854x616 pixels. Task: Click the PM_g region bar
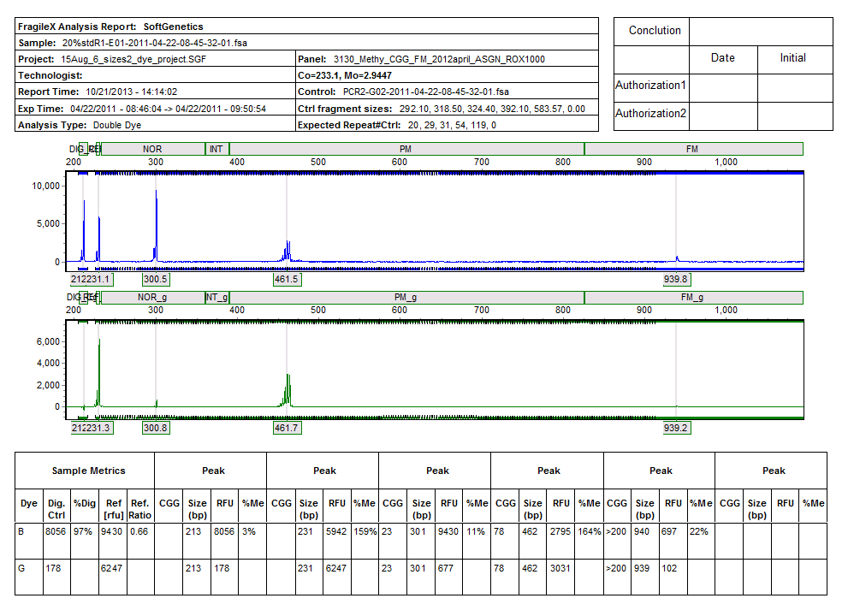(406, 298)
